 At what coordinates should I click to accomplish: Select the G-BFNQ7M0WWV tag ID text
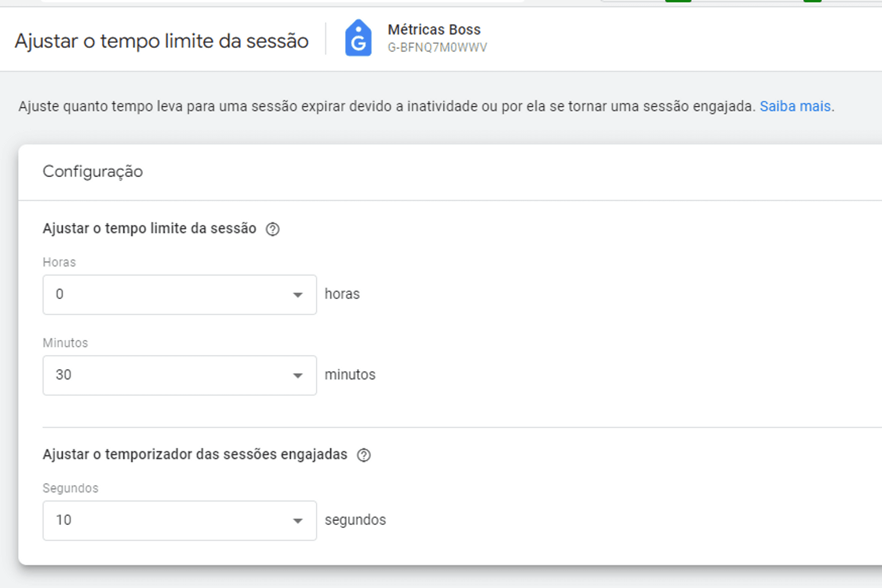[x=437, y=48]
